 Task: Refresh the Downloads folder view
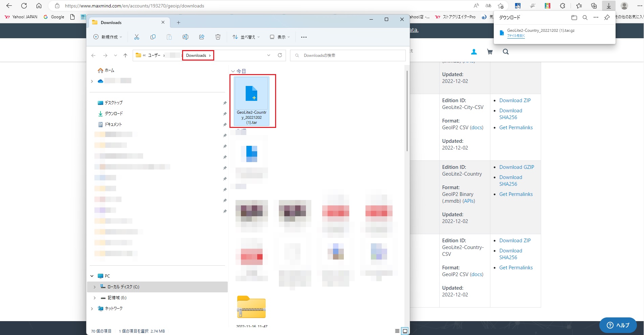280,55
